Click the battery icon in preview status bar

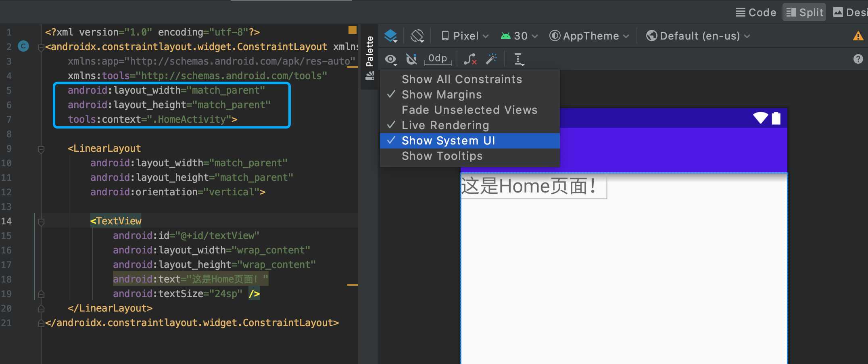pos(776,118)
